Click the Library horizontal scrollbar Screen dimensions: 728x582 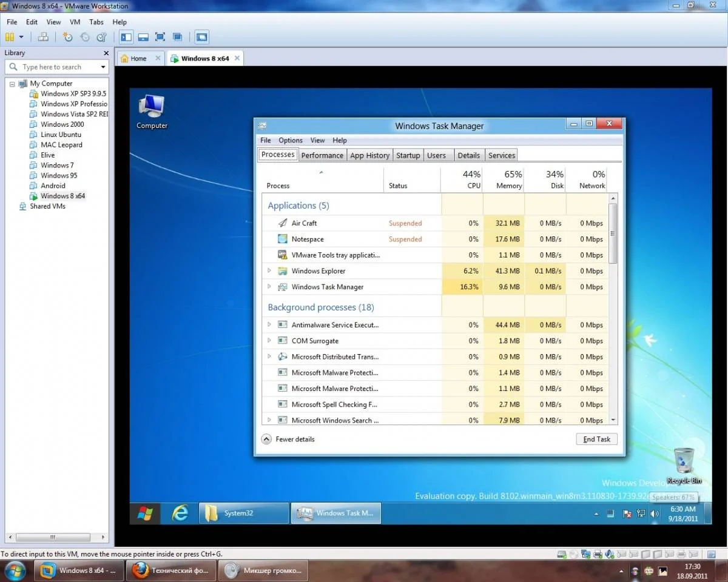point(53,537)
